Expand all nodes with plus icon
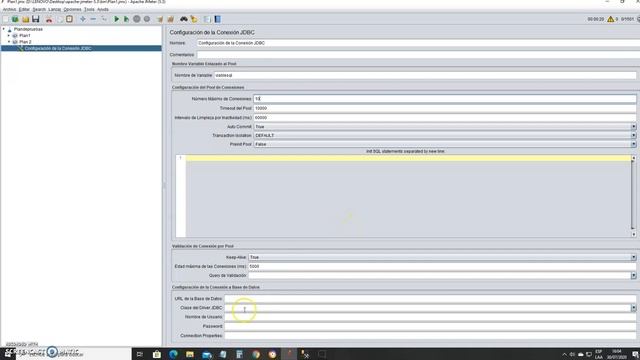 [83, 19]
